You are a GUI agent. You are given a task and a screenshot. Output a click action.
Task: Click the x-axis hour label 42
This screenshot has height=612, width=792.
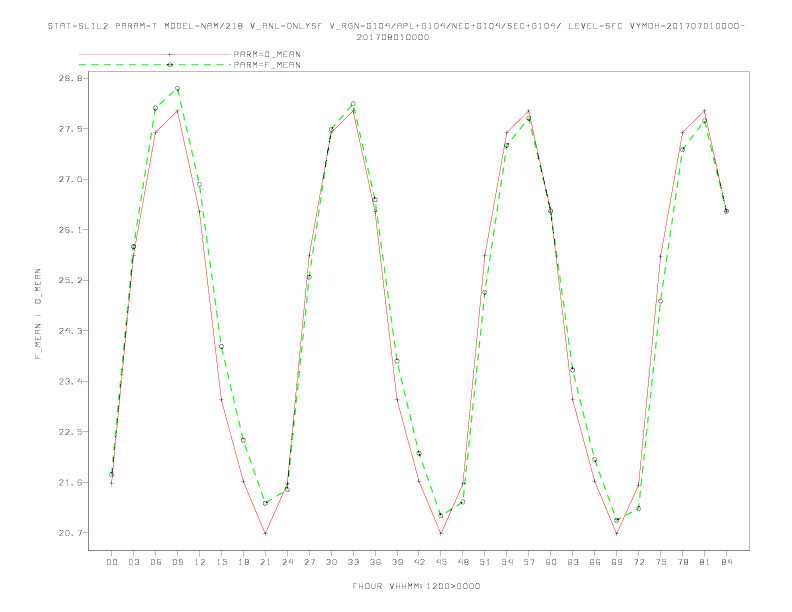click(419, 562)
